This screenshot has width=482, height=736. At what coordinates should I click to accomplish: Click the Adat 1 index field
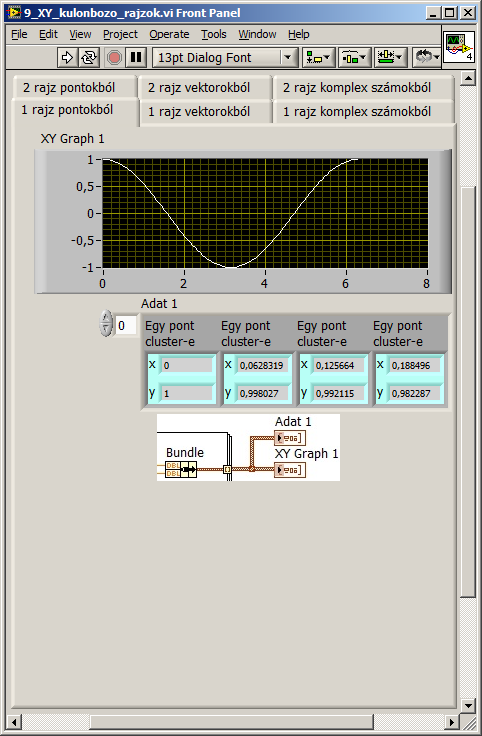(126, 325)
